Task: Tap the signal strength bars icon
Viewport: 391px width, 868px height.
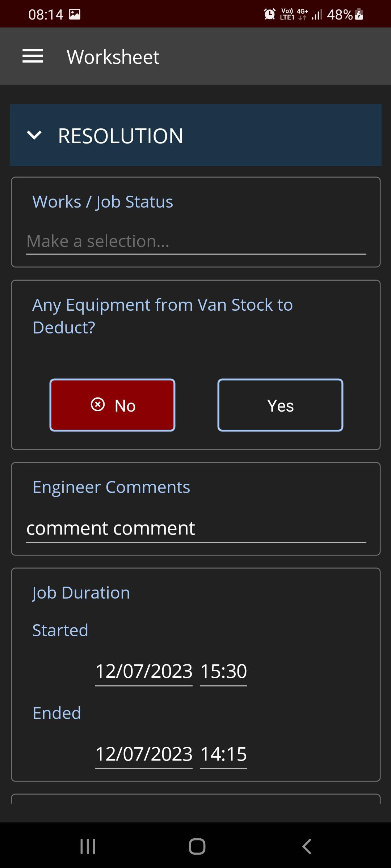Action: (317, 15)
